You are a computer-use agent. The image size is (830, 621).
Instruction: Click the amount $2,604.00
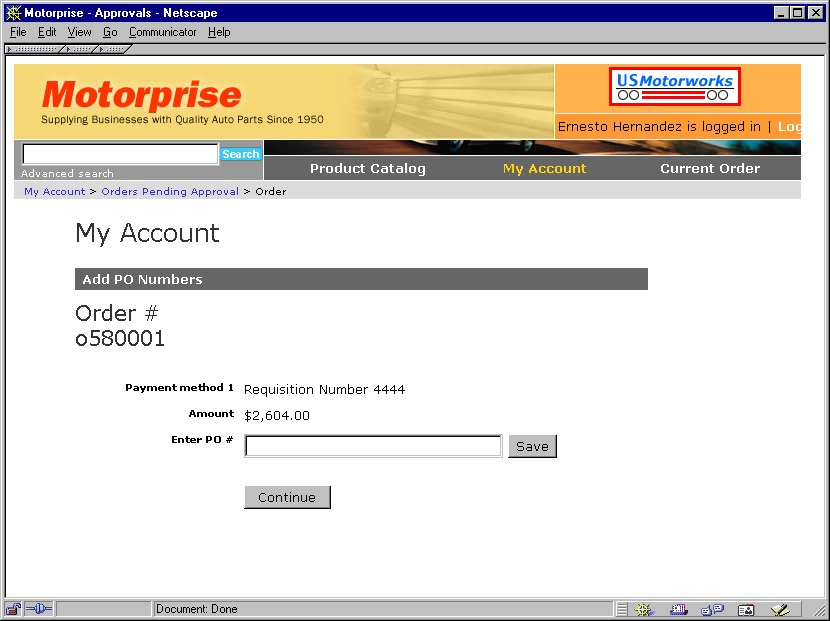277,416
